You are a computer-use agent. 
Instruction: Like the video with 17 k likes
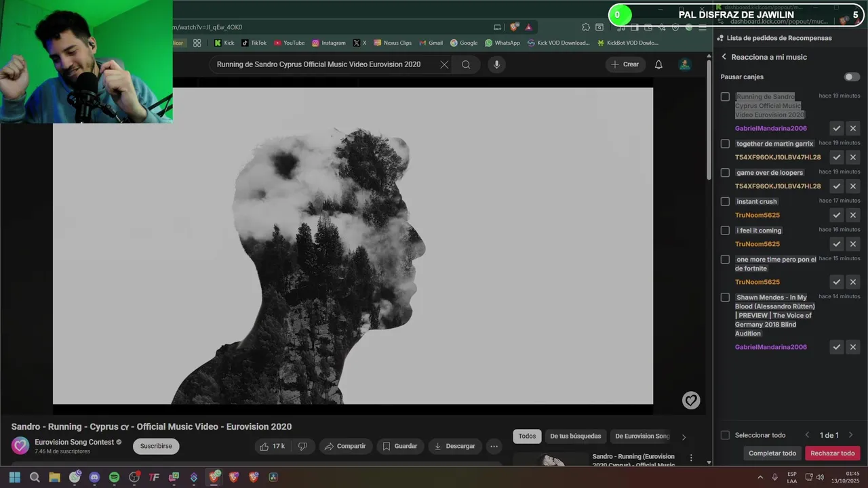(272, 446)
